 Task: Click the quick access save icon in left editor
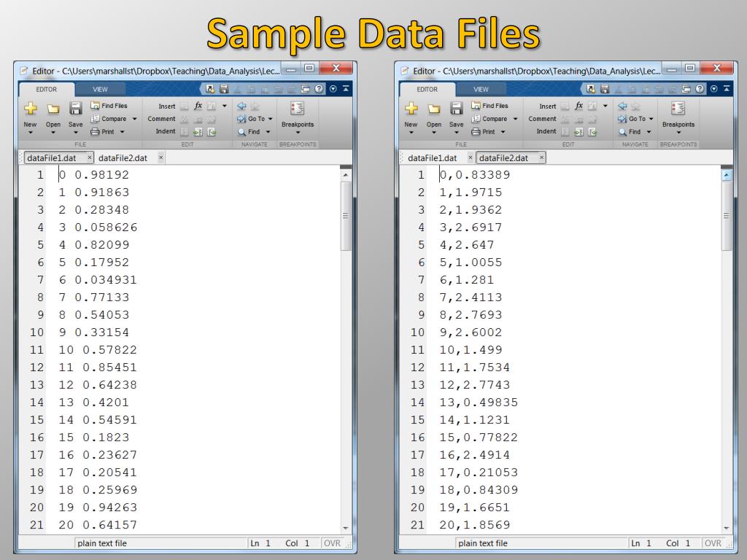tap(224, 88)
